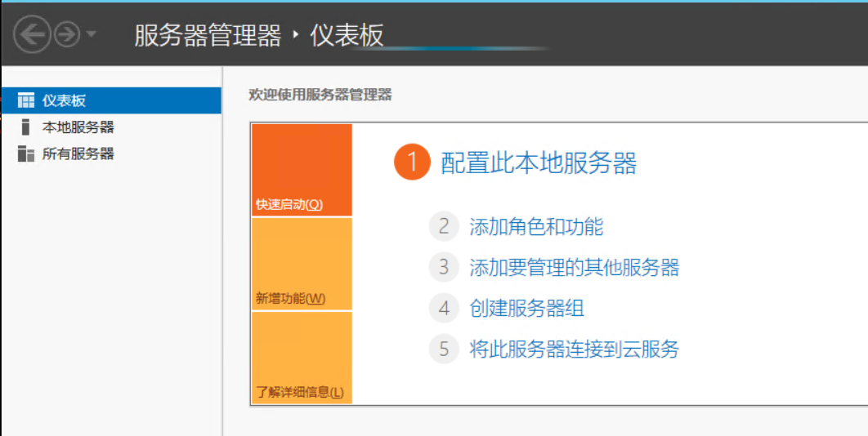Screen dimensions: 868x436
Task: Click the orange number 1 circle
Action: 411,162
